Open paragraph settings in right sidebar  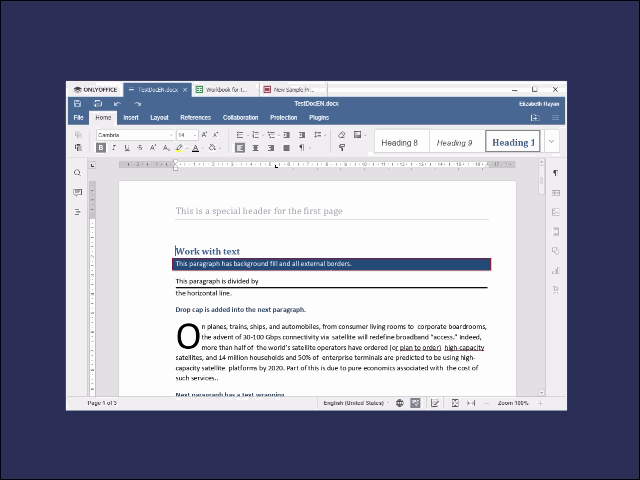555,173
